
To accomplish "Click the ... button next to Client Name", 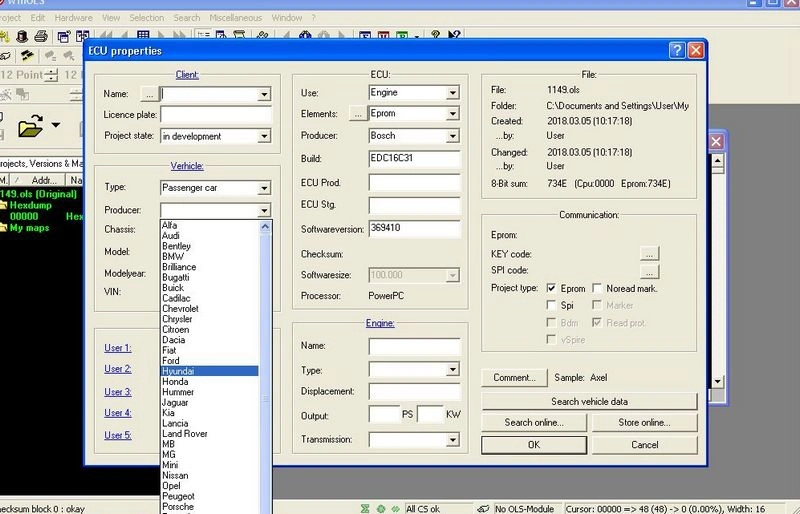I will [149, 94].
